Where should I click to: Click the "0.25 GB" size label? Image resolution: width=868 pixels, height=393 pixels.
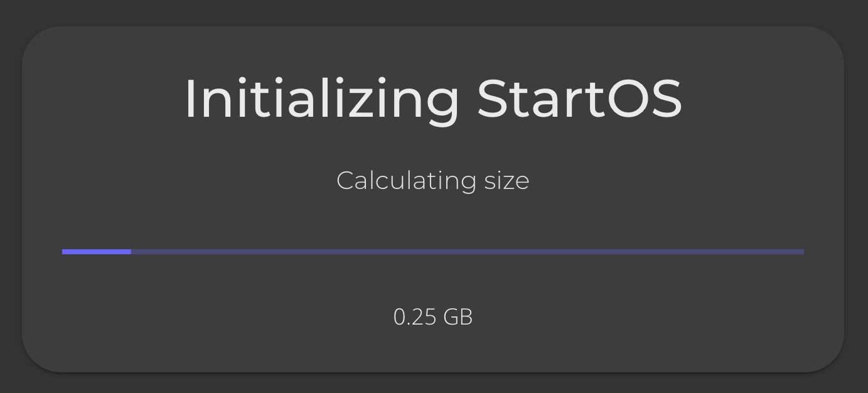(433, 317)
